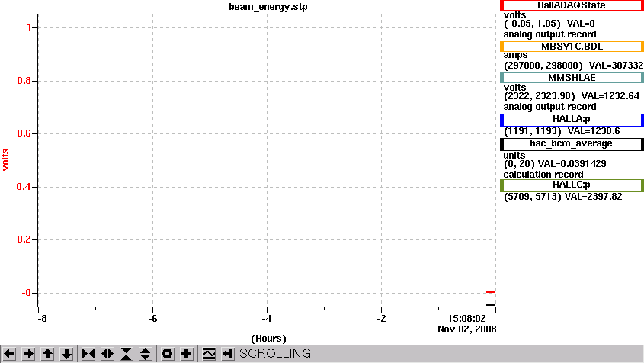Click the VAL=307332 reading under MBSY1C.BDL
The width and height of the screenshot is (644, 363).
point(616,66)
